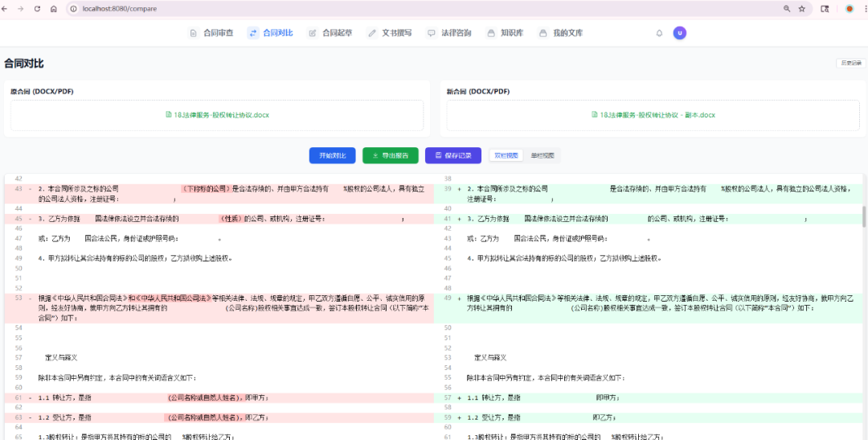Click the original contract upload area
Viewport: 868px width, 440px height.
217,115
